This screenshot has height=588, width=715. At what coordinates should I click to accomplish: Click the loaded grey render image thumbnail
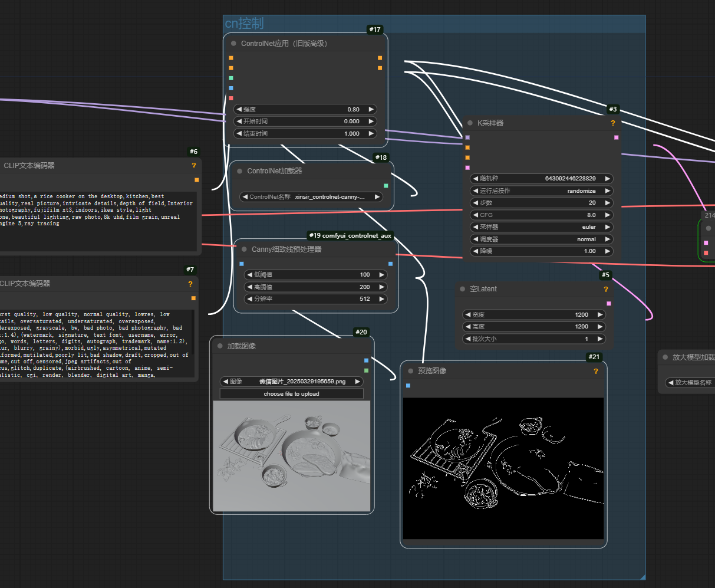pyautogui.click(x=292, y=456)
